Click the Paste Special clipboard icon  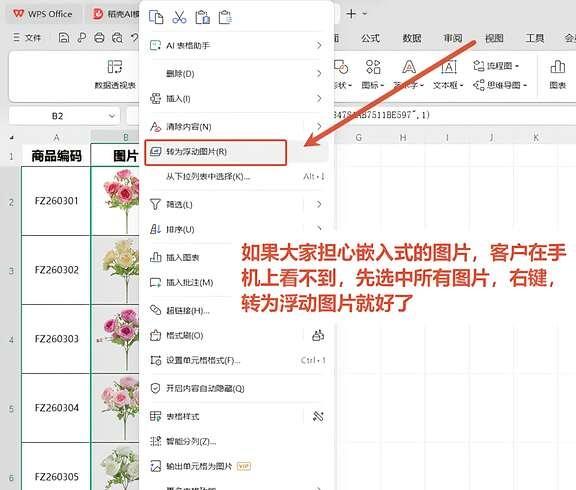point(225,17)
